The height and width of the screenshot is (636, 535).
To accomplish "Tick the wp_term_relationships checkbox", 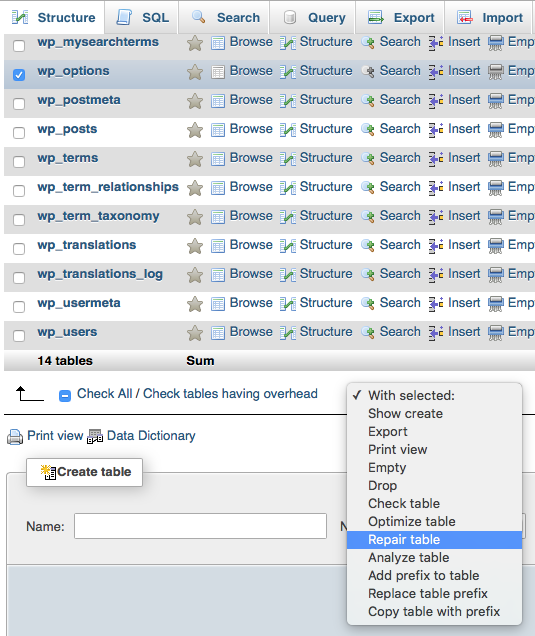I will pyautogui.click(x=19, y=191).
